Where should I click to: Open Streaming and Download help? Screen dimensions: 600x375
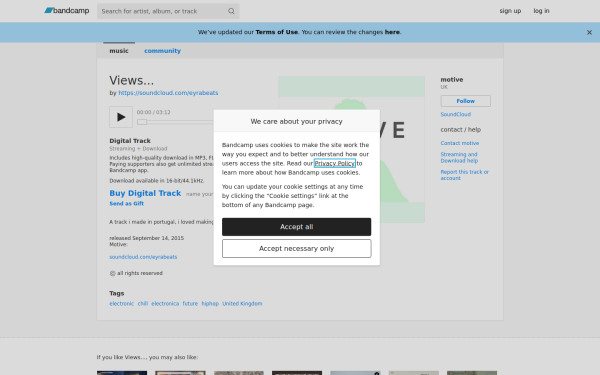(x=459, y=157)
